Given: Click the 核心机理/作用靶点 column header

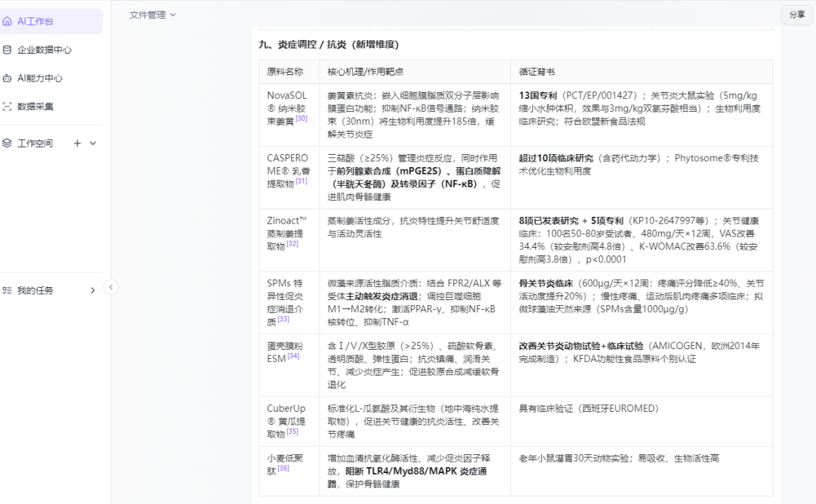Looking at the screenshot, I should [415, 72].
